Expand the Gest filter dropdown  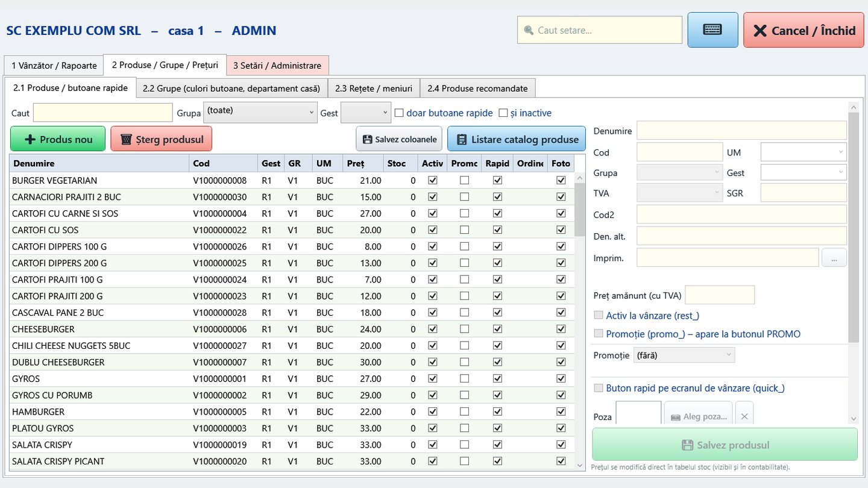(366, 113)
